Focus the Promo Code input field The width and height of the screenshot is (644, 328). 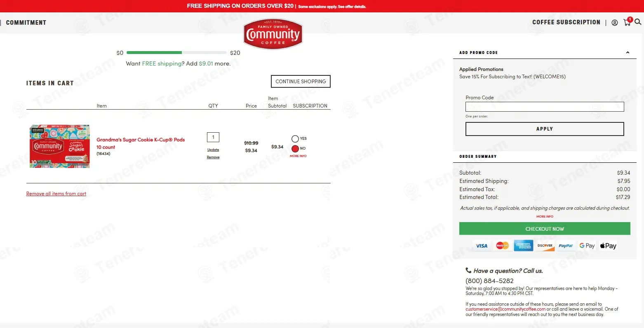click(x=544, y=107)
